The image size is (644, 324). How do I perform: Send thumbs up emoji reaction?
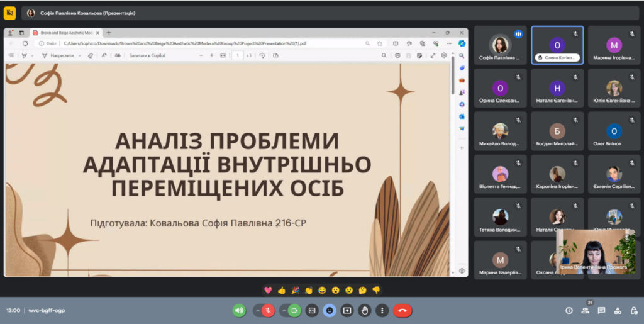(x=281, y=290)
